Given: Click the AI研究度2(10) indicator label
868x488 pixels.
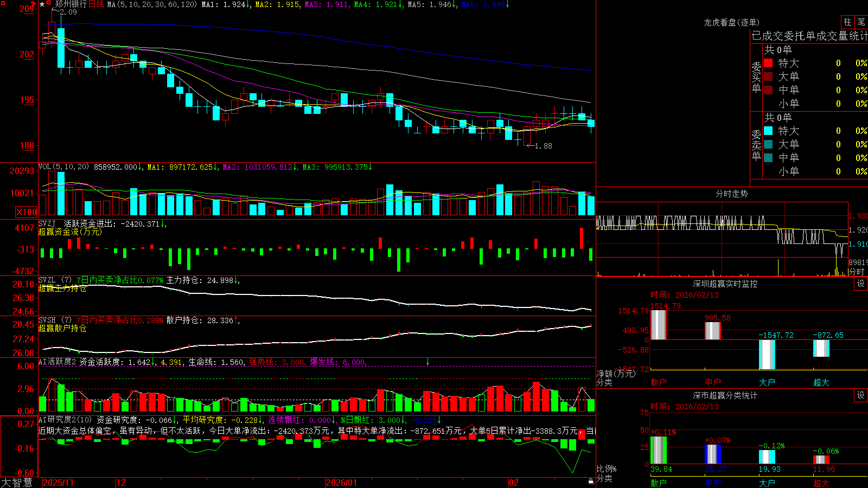Looking at the screenshot, I should (65, 420).
